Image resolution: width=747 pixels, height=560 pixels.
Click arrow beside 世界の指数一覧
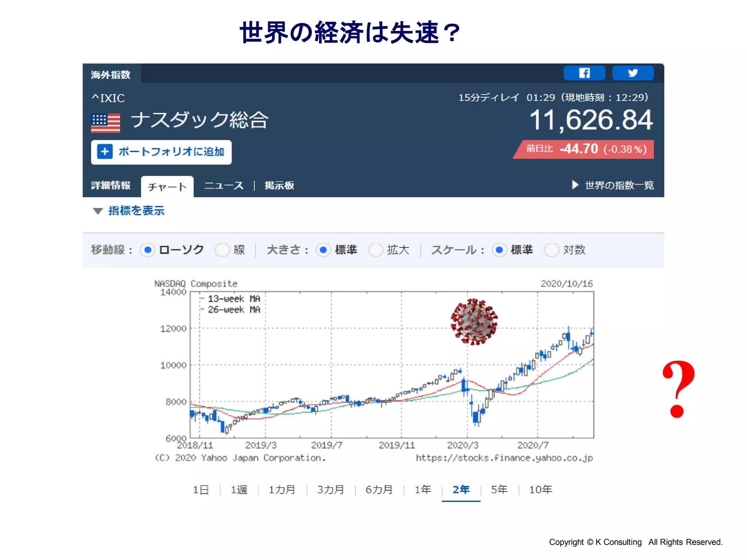point(575,185)
